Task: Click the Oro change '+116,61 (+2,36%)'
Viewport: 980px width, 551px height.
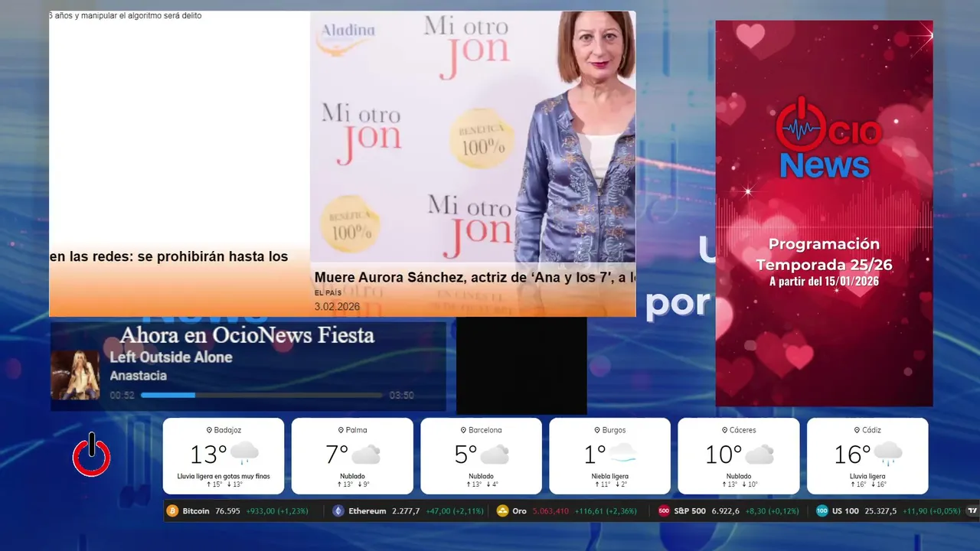Action: point(606,511)
